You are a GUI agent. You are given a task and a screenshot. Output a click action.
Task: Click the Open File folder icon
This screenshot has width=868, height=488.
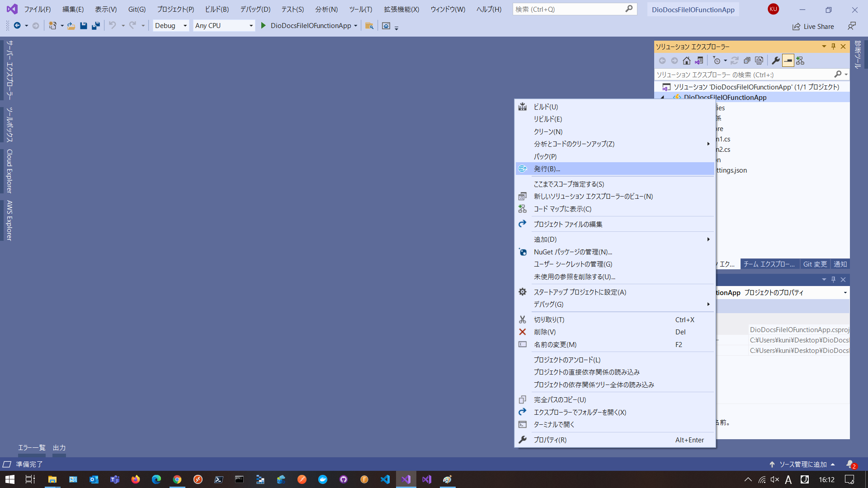[71, 26]
